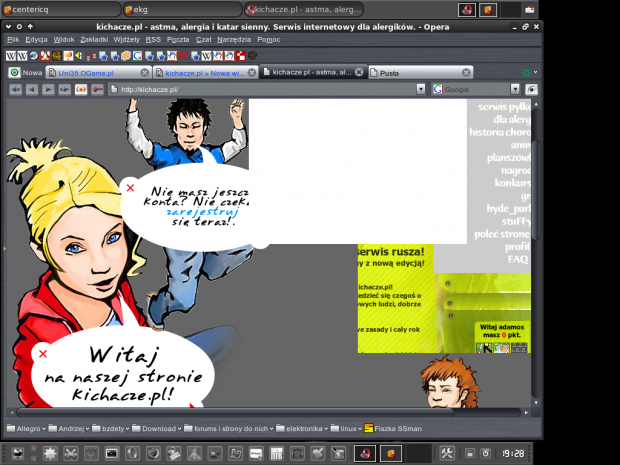Expand the Allegro bookmarks folder
Screen dimensions: 620x465
(26, 429)
